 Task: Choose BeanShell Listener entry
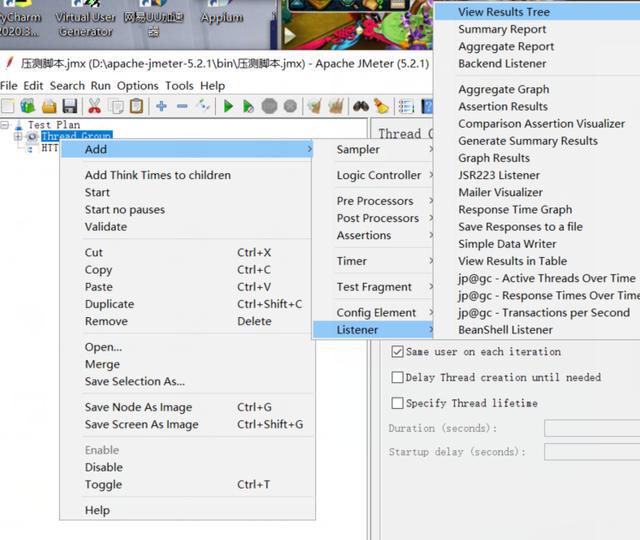point(537,330)
